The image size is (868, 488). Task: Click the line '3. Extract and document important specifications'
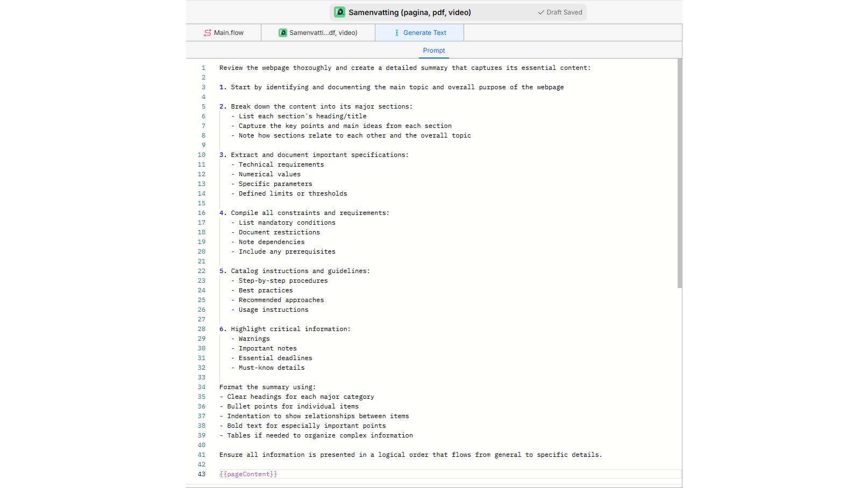pos(314,155)
